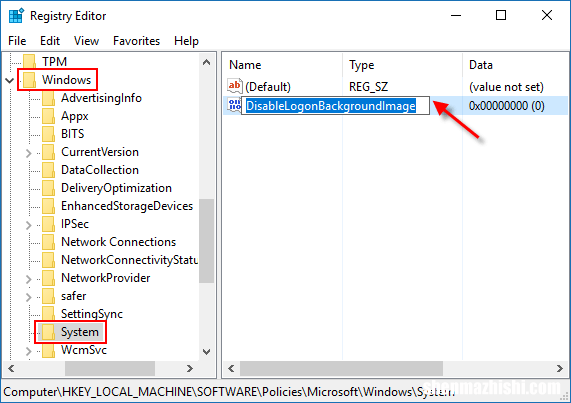
Task: Click the DataCollection folder icon
Action: pos(48,170)
